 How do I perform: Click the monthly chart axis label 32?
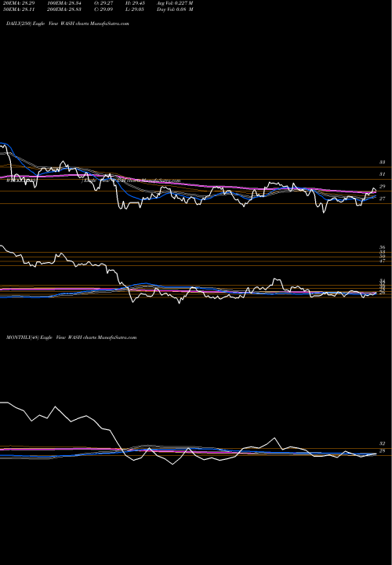pyautogui.click(x=383, y=443)
